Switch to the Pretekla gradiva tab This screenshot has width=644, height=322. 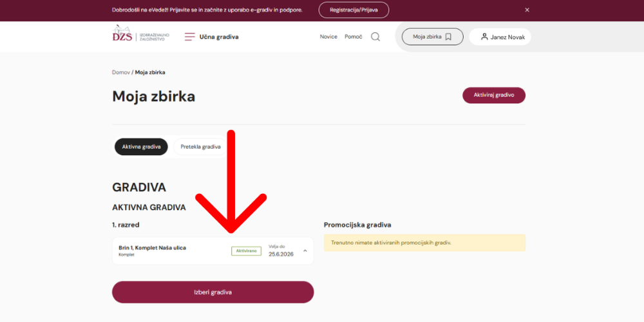[x=200, y=147]
